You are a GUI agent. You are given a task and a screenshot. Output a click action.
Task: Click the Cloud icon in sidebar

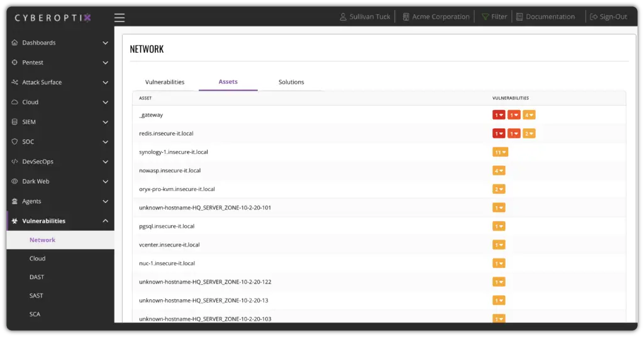pos(15,102)
